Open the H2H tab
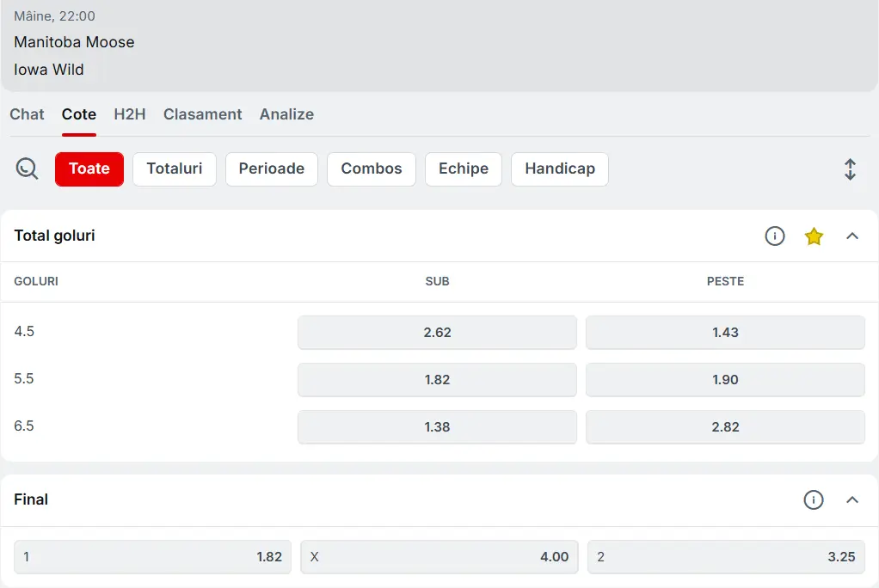Screen dimensions: 879x588 point(130,114)
